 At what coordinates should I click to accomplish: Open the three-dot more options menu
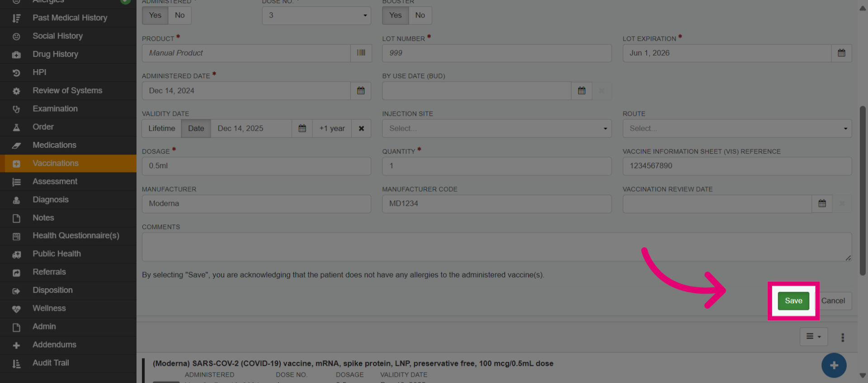point(842,337)
